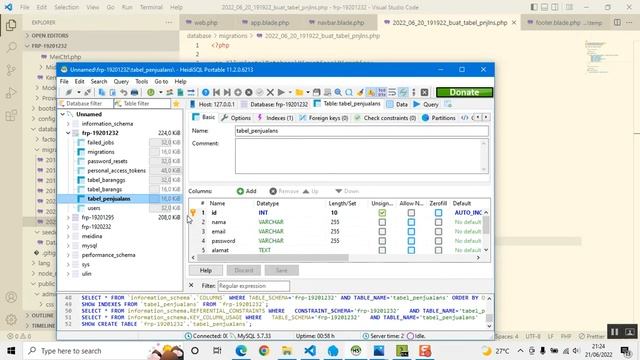
Task: Open VS Code Search icon in activity bar
Action: (11, 47)
